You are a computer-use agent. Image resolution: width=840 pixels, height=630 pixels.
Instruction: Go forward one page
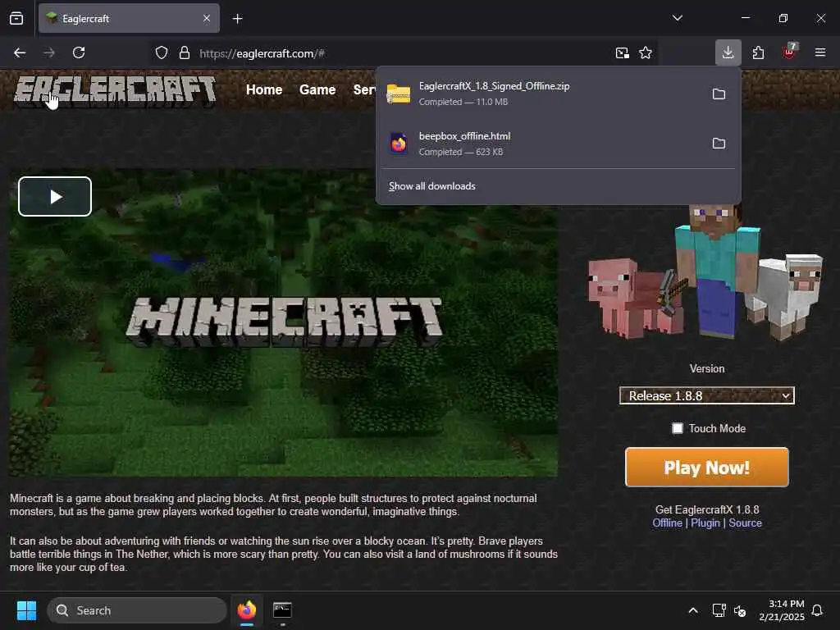[x=49, y=52]
